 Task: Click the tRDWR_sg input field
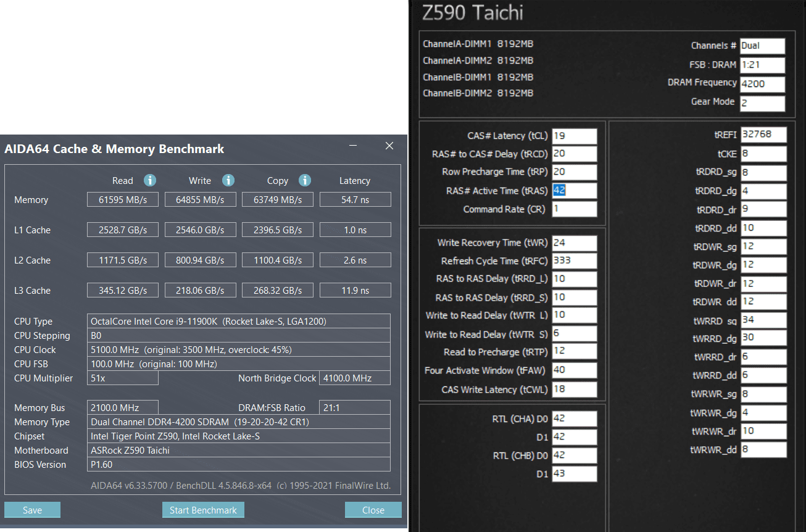[764, 246]
